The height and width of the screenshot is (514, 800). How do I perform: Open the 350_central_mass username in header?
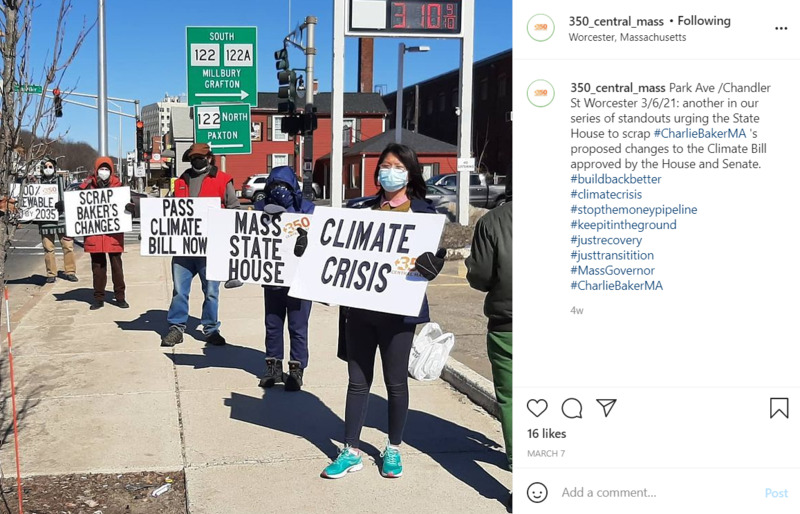(x=616, y=21)
